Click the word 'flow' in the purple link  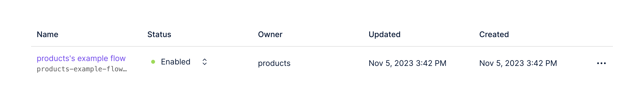pyautogui.click(x=118, y=58)
